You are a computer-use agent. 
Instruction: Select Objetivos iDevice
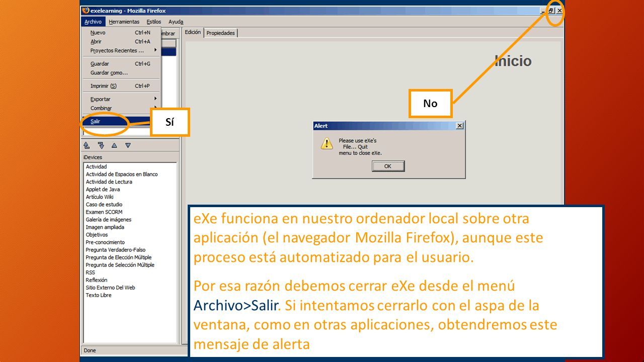(97, 235)
